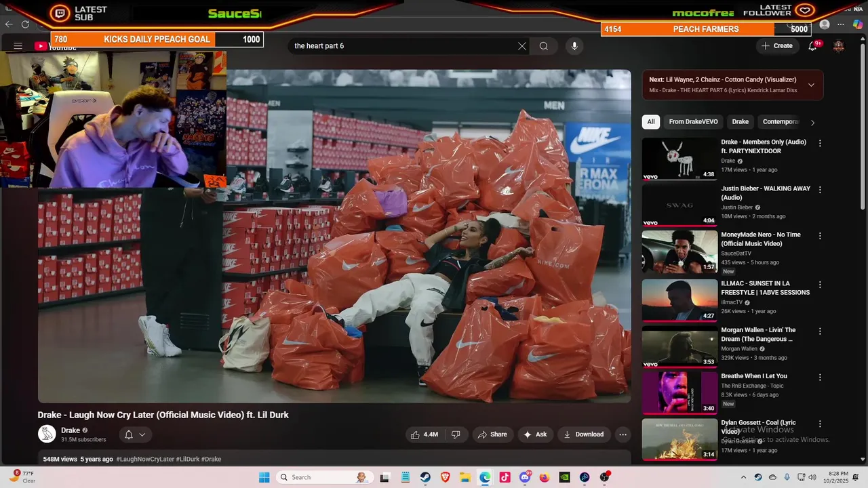The image size is (868, 488).
Task: Open Drake channel name link under title
Action: 71,430
